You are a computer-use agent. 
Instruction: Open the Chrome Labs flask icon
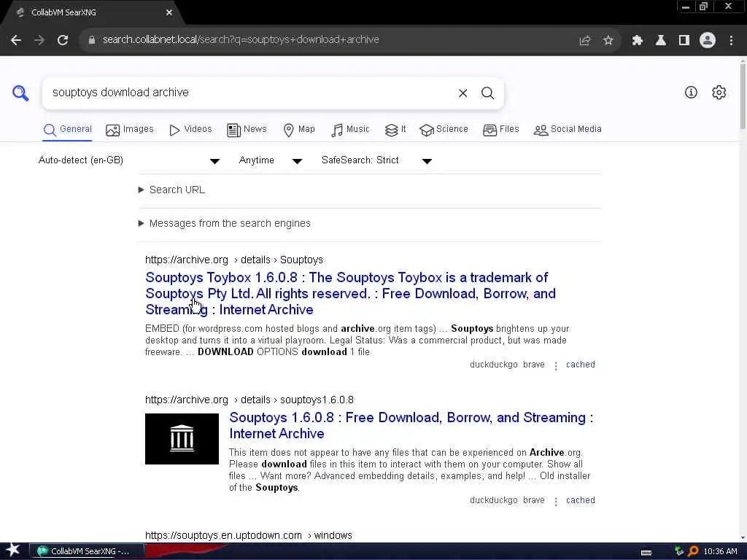[661, 41]
